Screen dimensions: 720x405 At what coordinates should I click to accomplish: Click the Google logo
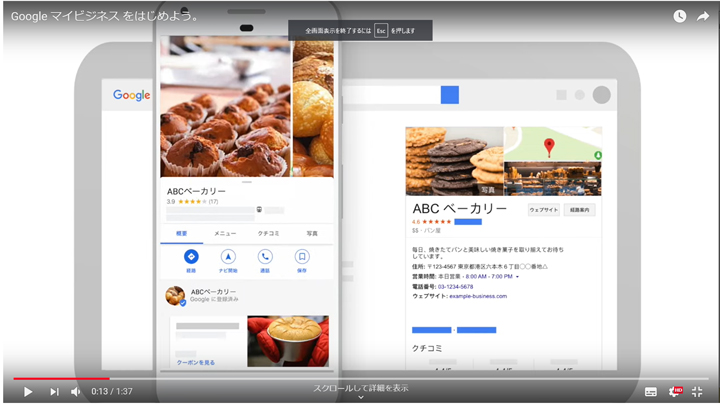pos(131,95)
